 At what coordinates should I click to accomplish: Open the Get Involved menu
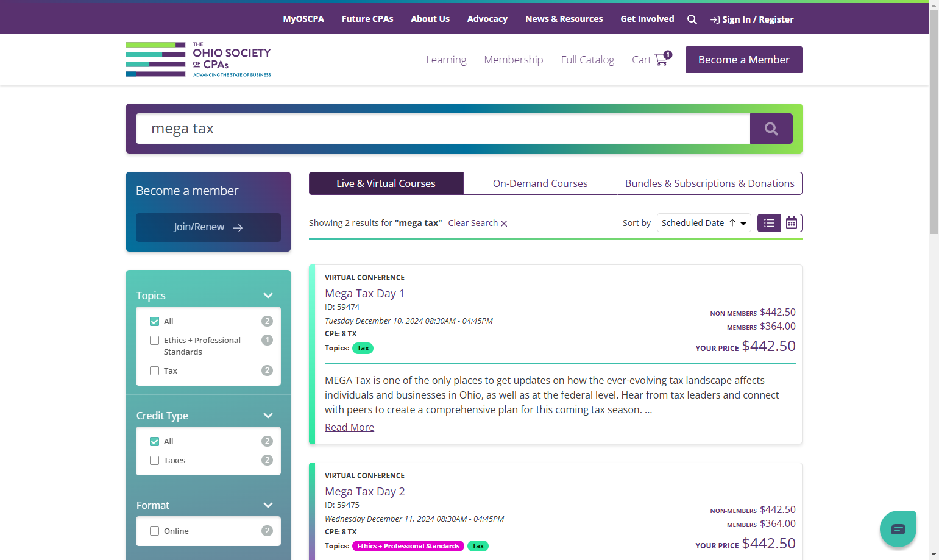tap(648, 19)
